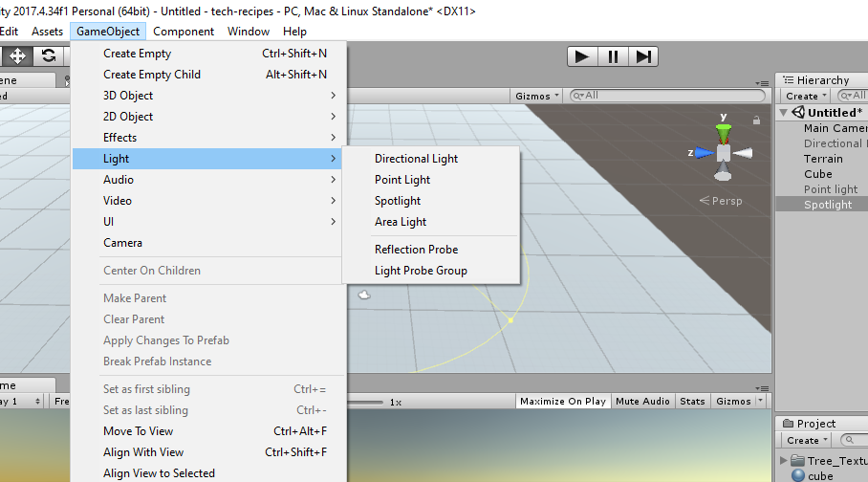Expand the 3D Object submenu
868x482 pixels.
click(209, 96)
